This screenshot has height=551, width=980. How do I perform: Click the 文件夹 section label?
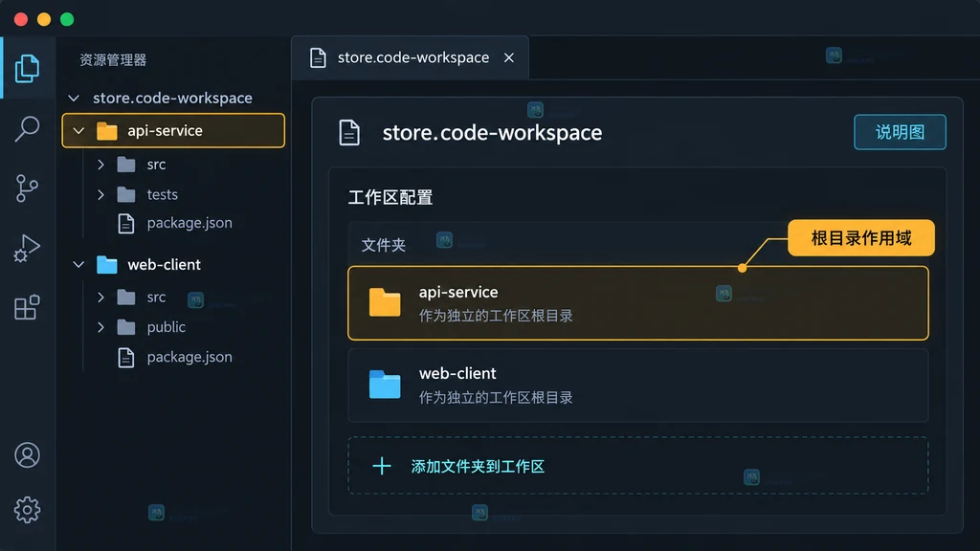click(384, 245)
